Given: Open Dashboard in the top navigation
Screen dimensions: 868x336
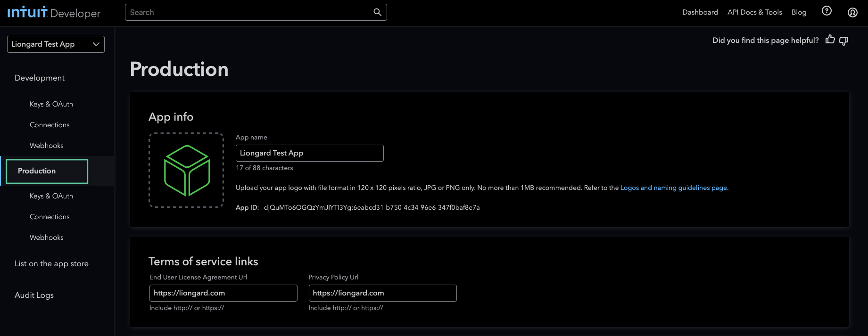Looking at the screenshot, I should [x=700, y=12].
